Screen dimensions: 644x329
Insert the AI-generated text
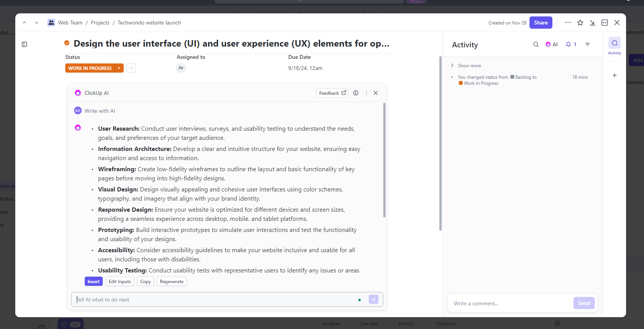point(94,282)
